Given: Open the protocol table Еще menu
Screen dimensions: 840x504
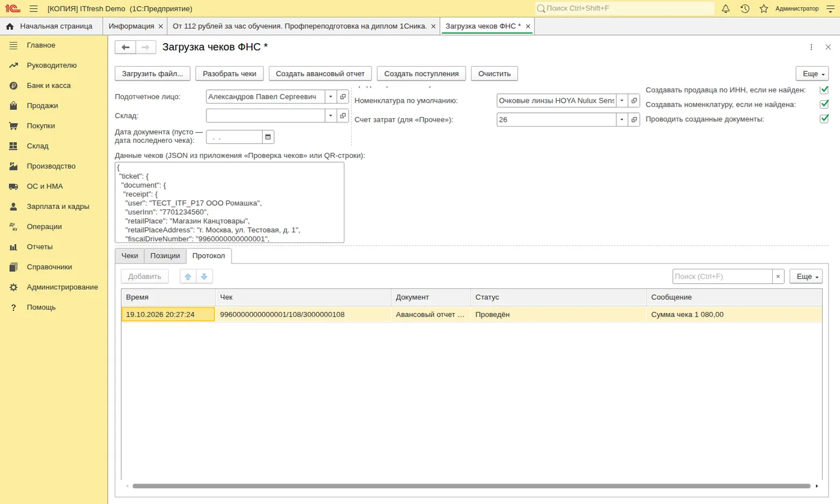Looking at the screenshot, I should tap(806, 276).
